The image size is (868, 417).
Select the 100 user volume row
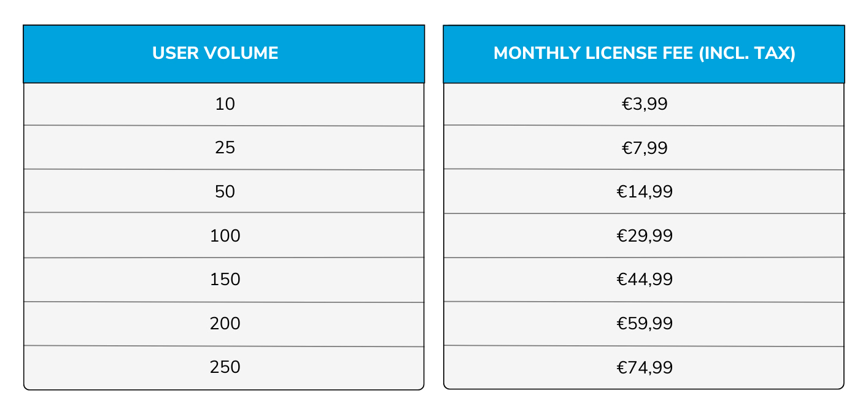point(224,235)
